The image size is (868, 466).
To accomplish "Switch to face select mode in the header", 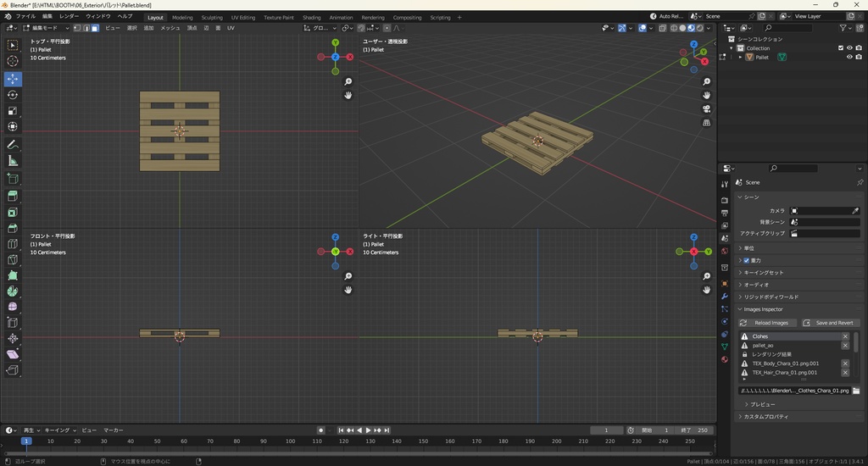I will (x=95, y=28).
